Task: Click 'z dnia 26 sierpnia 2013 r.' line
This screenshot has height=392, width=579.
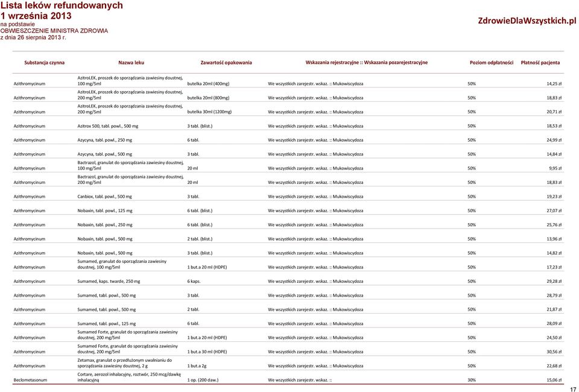Action: coord(33,37)
